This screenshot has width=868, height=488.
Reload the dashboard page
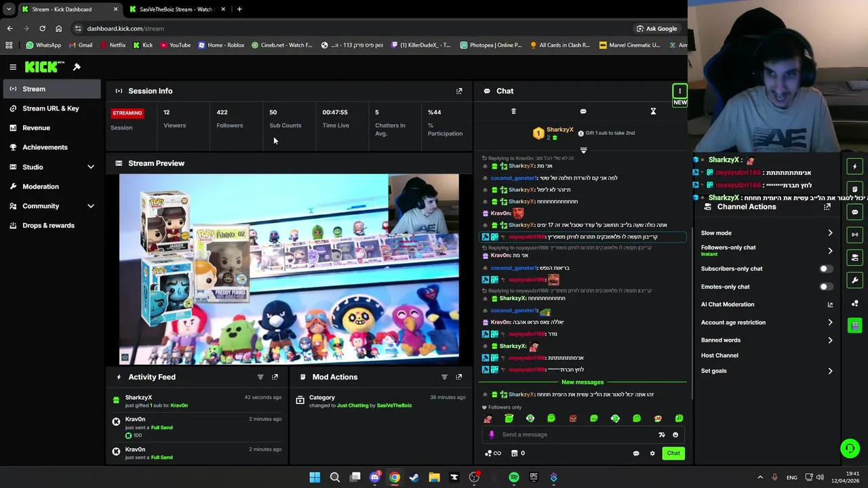click(x=42, y=28)
